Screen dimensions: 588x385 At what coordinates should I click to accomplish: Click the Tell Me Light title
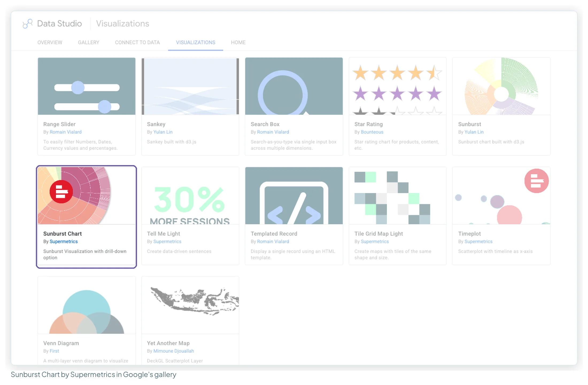[x=164, y=234]
